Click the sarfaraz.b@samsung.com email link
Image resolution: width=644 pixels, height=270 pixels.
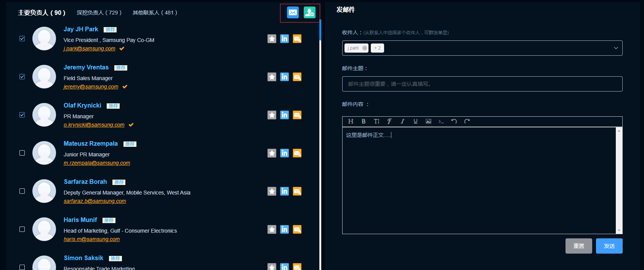click(95, 201)
